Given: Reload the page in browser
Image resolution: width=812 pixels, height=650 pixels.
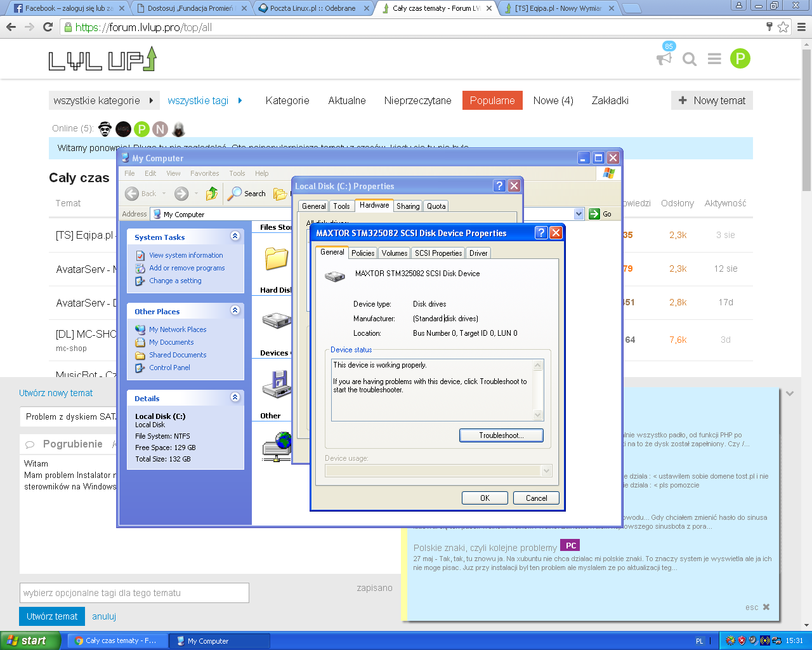Looking at the screenshot, I should pyautogui.click(x=48, y=27).
